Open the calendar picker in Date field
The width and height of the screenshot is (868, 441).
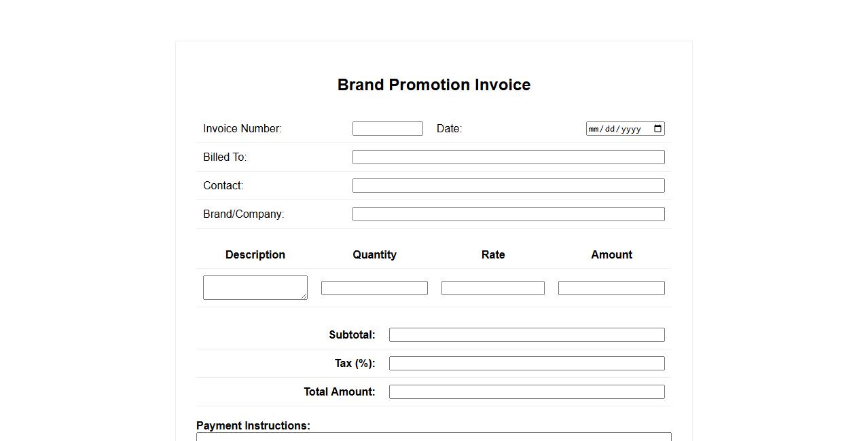pos(657,129)
